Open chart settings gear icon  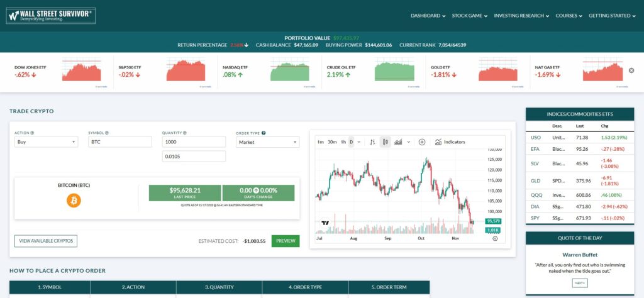[494, 239]
